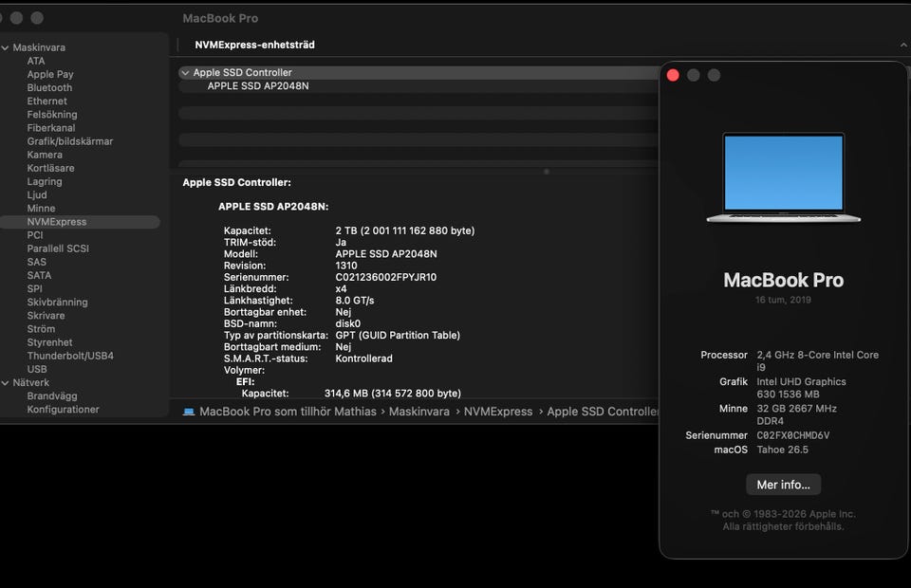Click Apple SSD Controller in path bar
The image size is (911, 588).
pos(603,412)
